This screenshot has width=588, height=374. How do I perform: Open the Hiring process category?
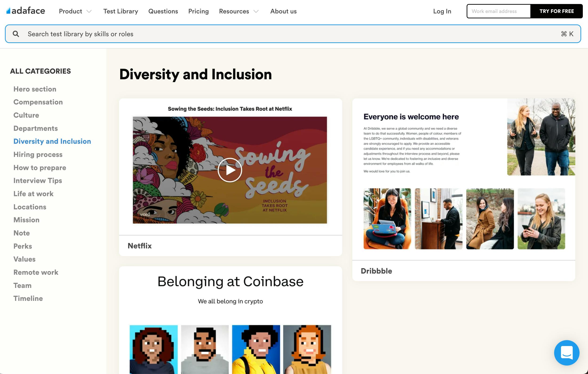[38, 154]
